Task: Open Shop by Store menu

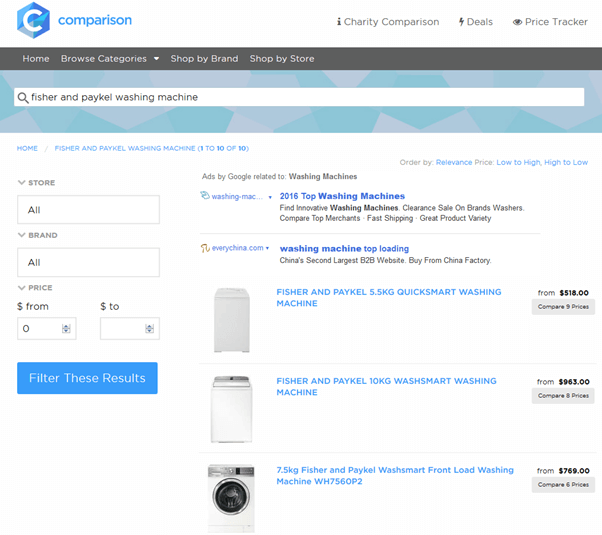Action: tap(282, 59)
